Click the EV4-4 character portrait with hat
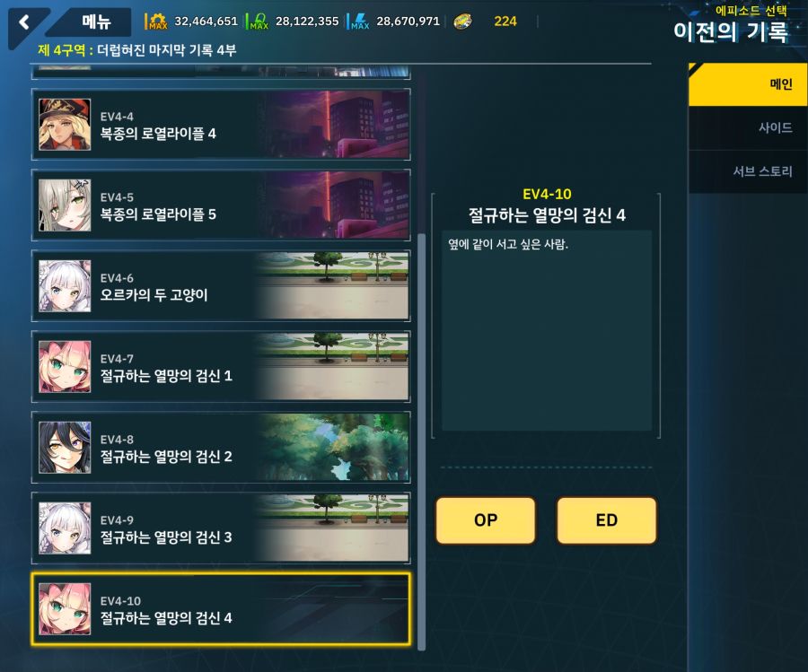The height and width of the screenshot is (672, 808). 65,125
